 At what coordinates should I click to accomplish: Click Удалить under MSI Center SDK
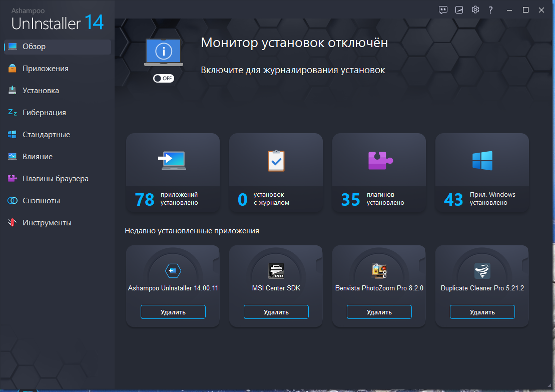pos(276,311)
